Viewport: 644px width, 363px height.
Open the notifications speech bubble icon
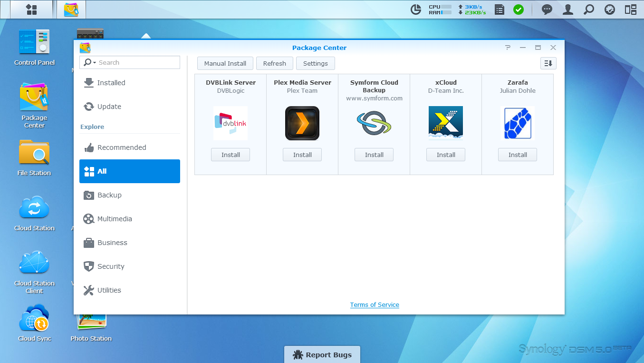tap(547, 10)
